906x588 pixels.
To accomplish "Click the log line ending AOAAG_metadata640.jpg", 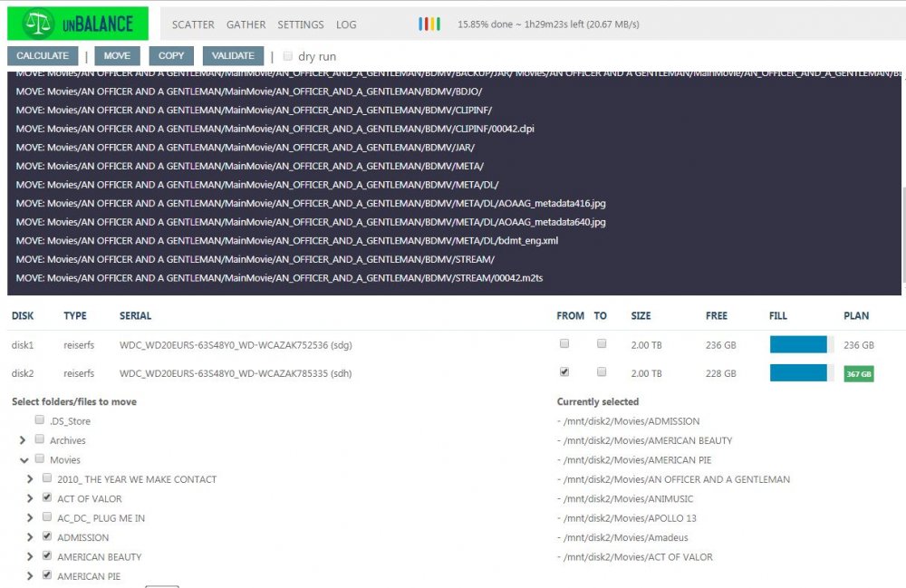I will point(311,222).
